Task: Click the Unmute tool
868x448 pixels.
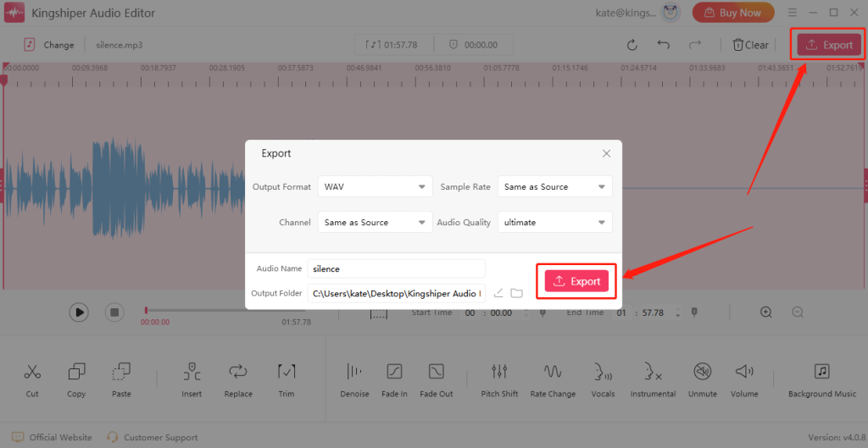Action: [703, 380]
